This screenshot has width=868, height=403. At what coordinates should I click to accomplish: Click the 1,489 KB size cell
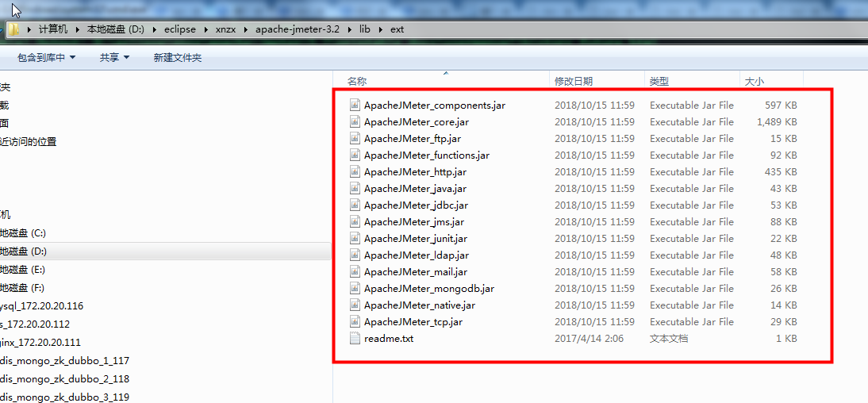777,122
